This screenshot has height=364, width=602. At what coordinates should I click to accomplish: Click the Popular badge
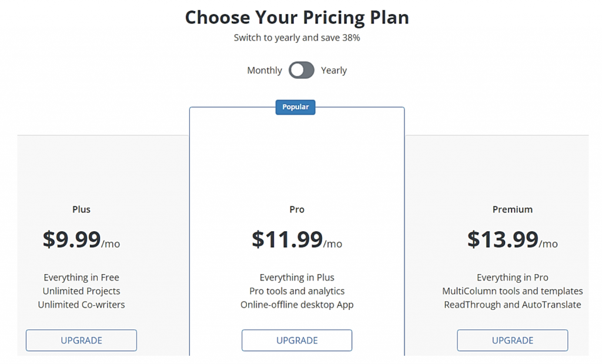(x=296, y=107)
